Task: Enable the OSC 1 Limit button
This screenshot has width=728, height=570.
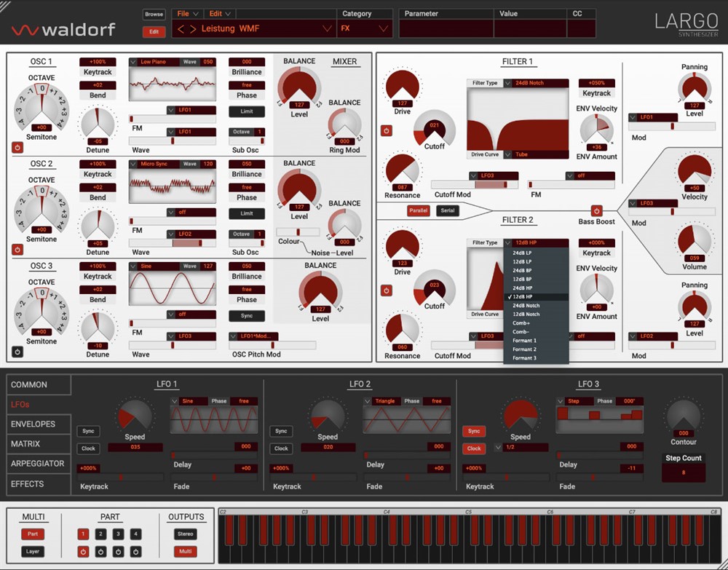Action: tap(246, 111)
